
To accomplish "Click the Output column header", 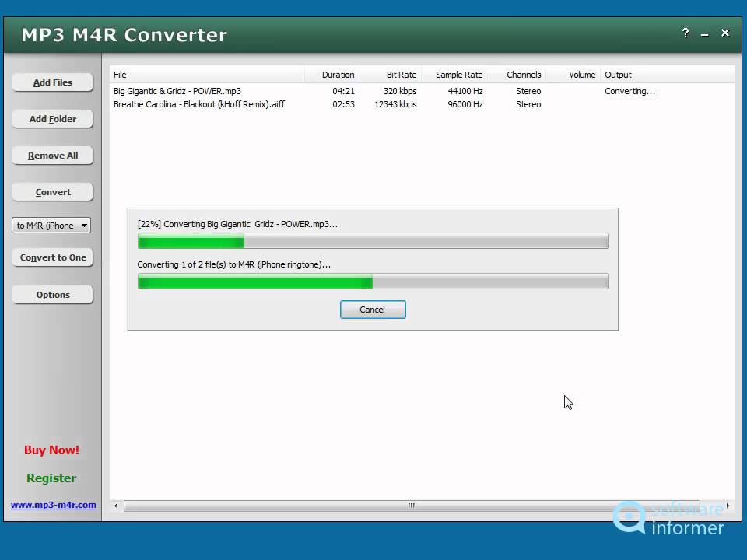I will [667, 75].
